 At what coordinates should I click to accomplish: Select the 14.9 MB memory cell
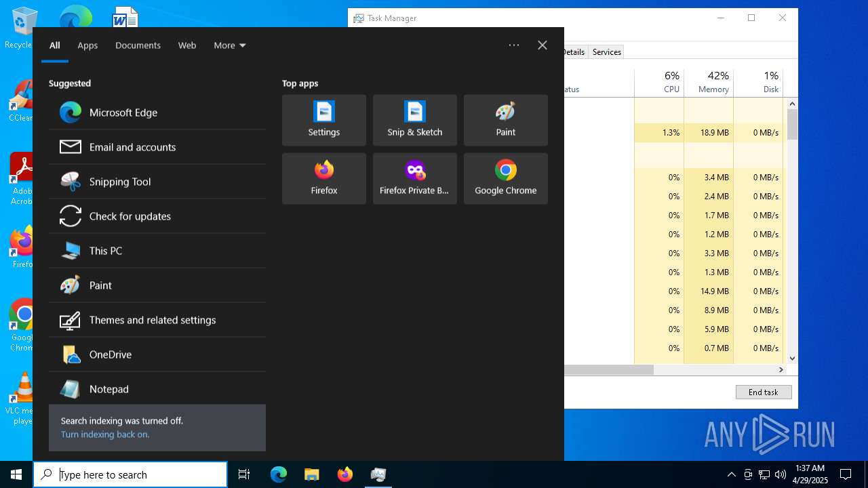click(709, 291)
